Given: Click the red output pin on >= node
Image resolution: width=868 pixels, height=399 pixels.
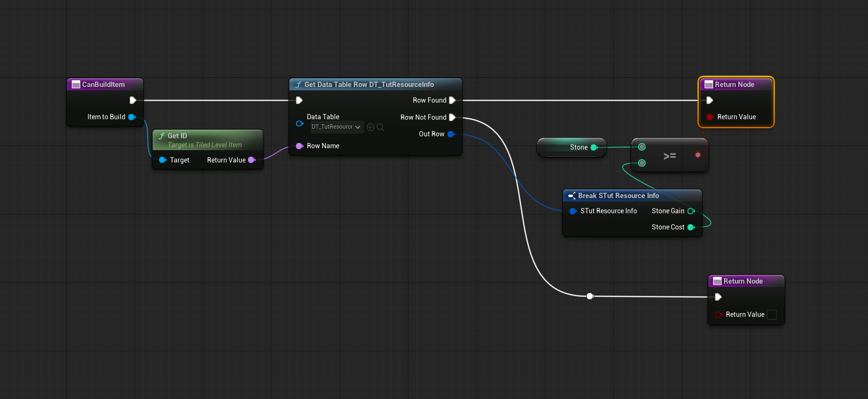Looking at the screenshot, I should point(697,155).
